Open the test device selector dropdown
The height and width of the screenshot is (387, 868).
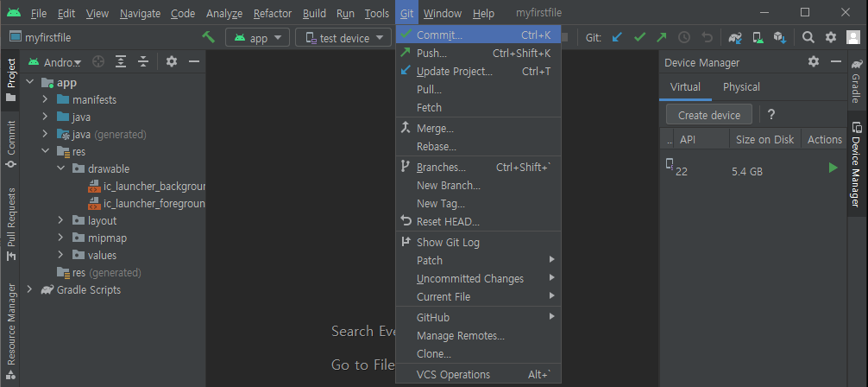[343, 38]
